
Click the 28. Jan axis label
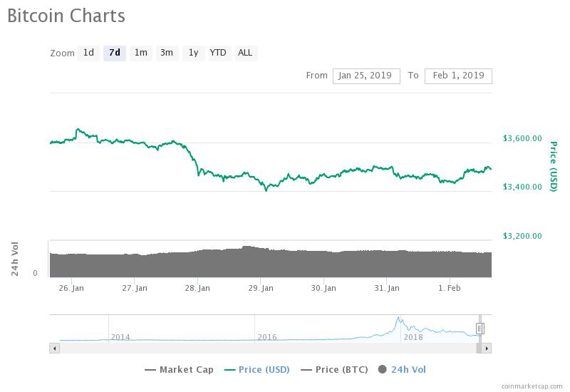(x=197, y=288)
